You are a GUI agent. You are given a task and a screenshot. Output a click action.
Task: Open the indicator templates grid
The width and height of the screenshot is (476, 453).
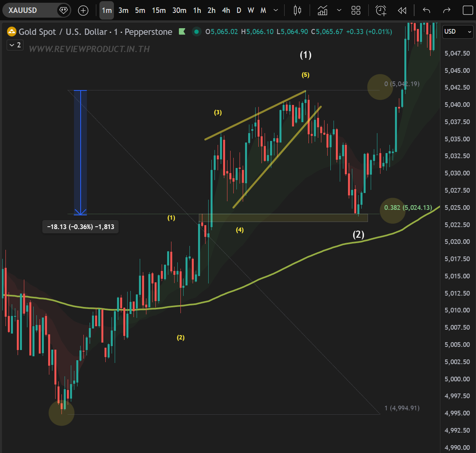356,11
